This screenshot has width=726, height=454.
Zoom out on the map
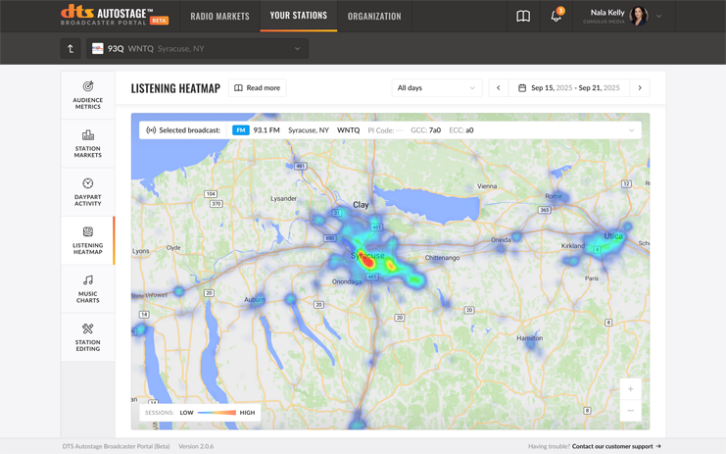pyautogui.click(x=630, y=411)
